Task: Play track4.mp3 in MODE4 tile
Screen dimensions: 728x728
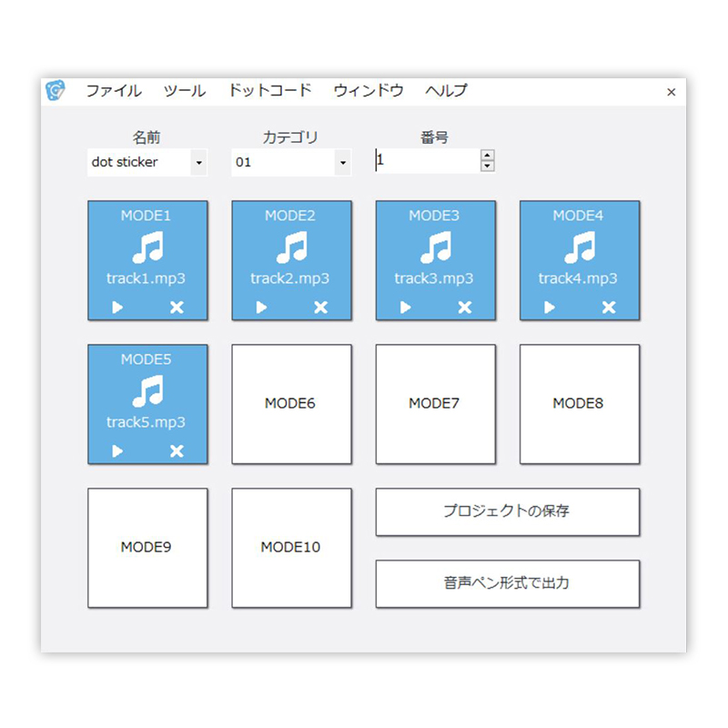Action: [x=550, y=308]
